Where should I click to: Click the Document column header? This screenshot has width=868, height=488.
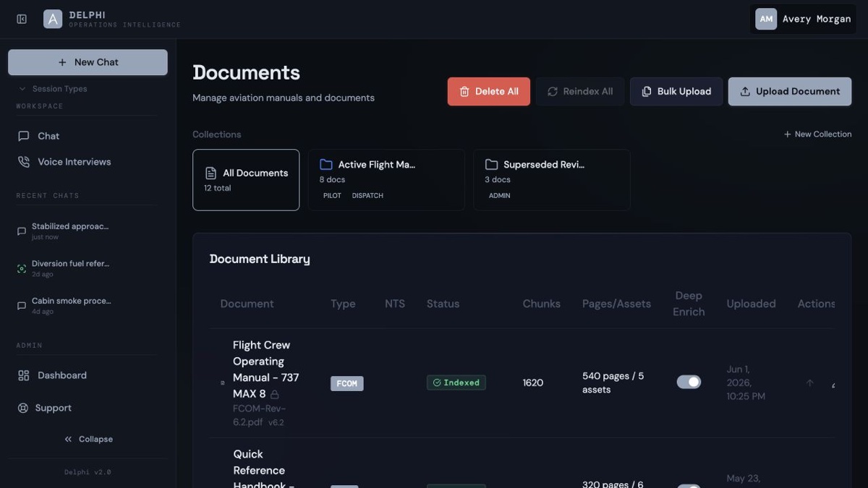coord(247,304)
